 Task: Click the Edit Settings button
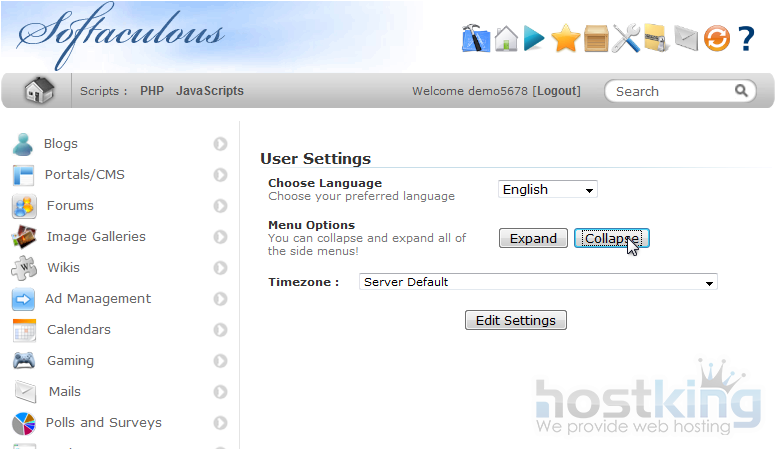point(516,320)
